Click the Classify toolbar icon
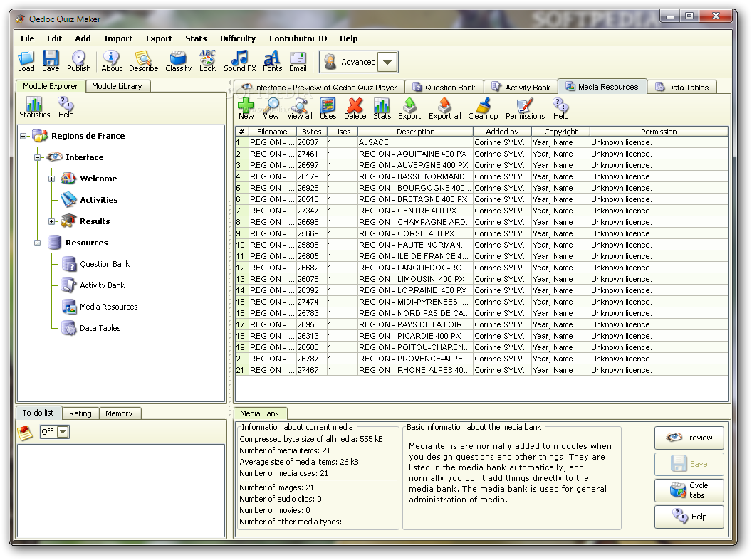This screenshot has width=752, height=560. (x=179, y=60)
